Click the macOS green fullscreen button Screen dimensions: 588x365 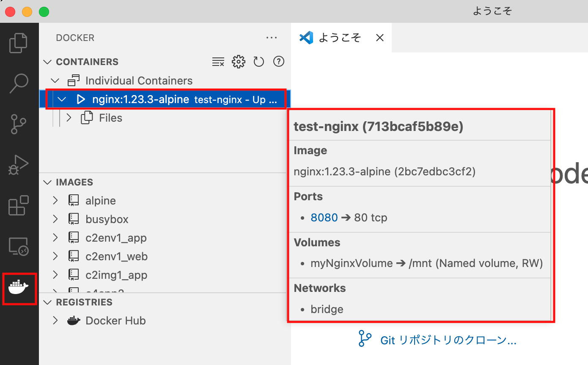(x=44, y=11)
